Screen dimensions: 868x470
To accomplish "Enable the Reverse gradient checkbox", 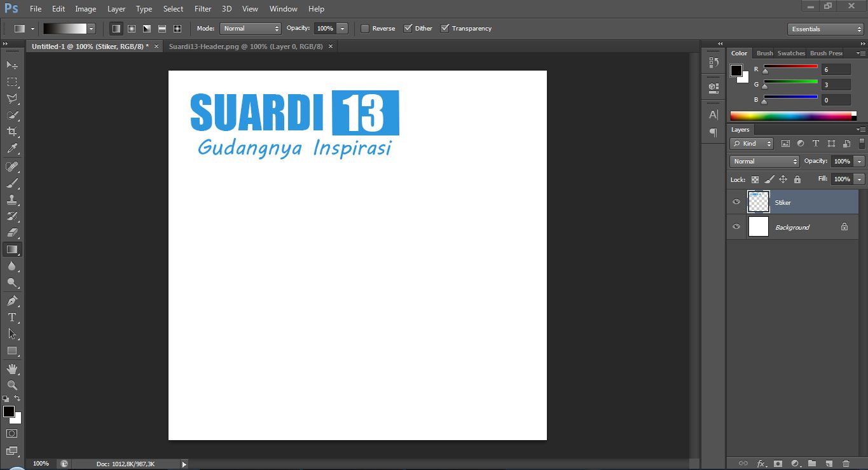I will 365,28.
